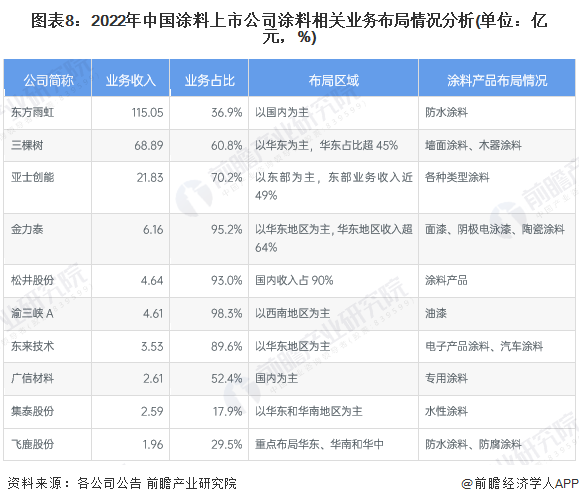Click the product text 墙面涂料、木器涂料
The height and width of the screenshot is (504, 579).
pos(473,145)
